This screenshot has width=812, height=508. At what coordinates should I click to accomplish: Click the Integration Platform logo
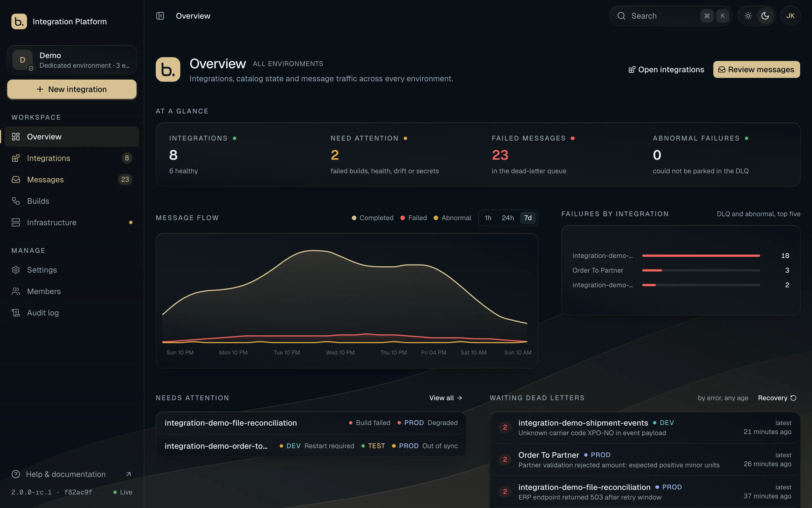[x=19, y=21]
